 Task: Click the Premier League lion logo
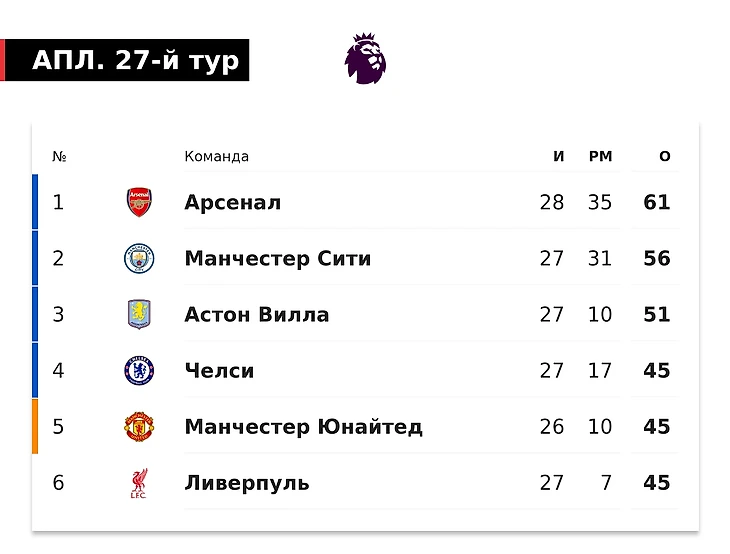point(365,59)
